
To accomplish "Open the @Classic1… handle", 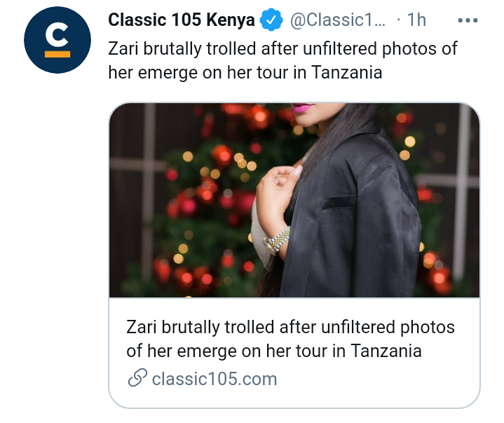I will pyautogui.click(x=337, y=20).
